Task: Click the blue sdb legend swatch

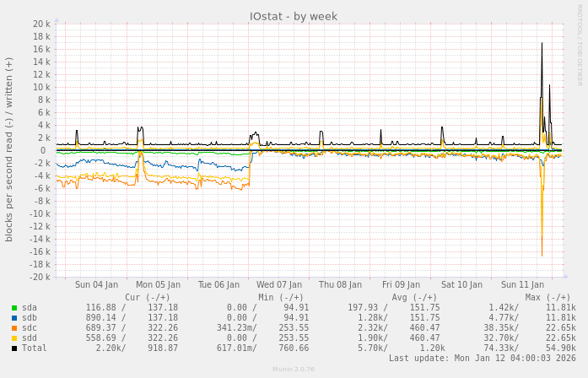Action: [14, 318]
